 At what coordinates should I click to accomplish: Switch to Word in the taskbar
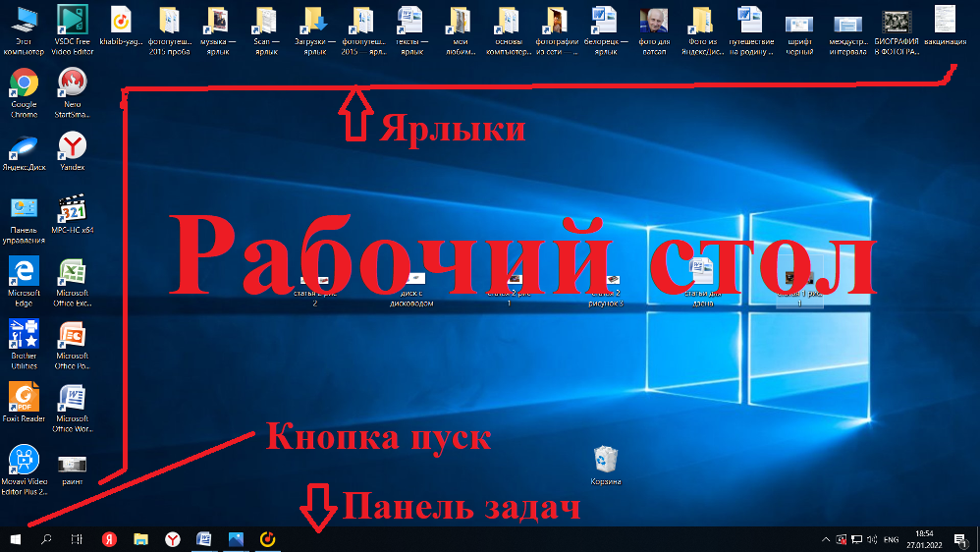203,539
